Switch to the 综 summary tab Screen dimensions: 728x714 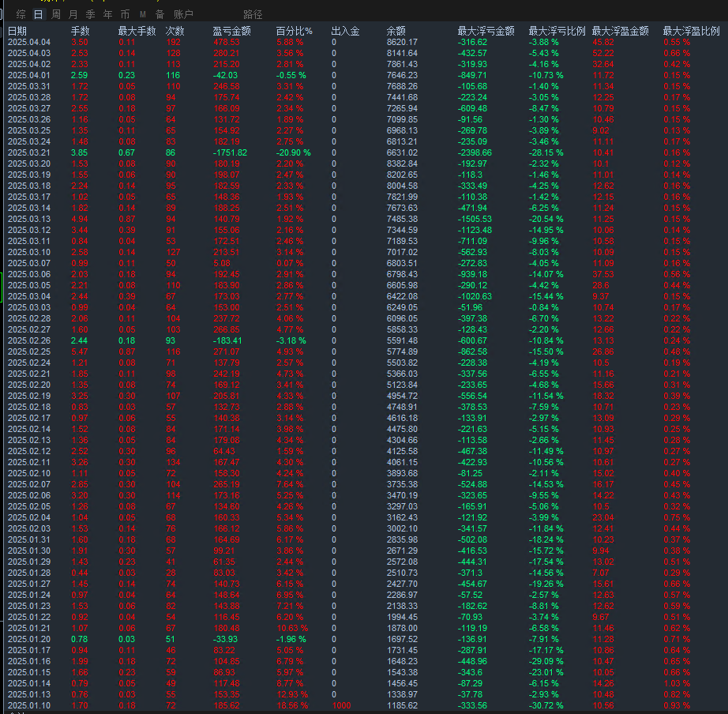click(x=21, y=14)
